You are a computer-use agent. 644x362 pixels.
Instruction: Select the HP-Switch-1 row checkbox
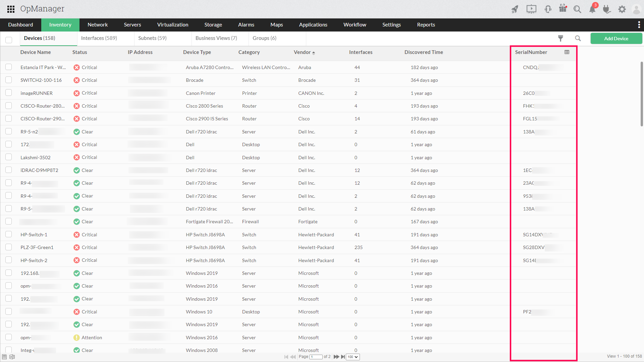coord(9,234)
